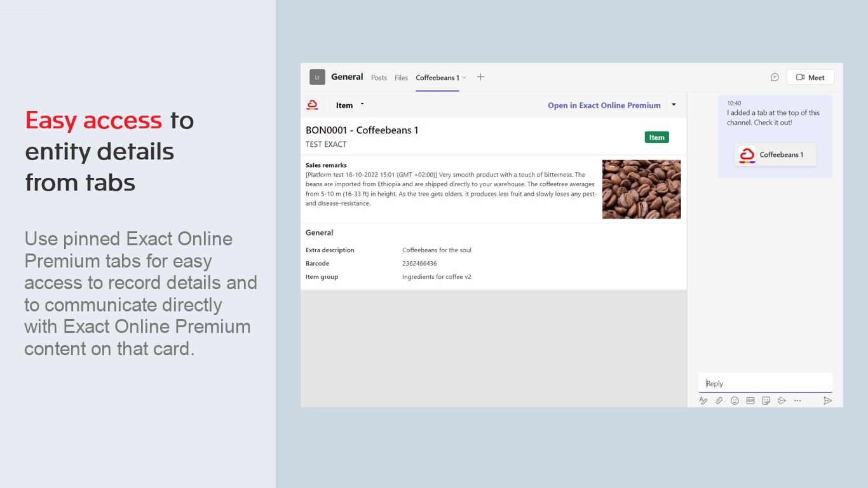868x488 pixels.
Task: Click the Meet button
Action: pos(810,78)
